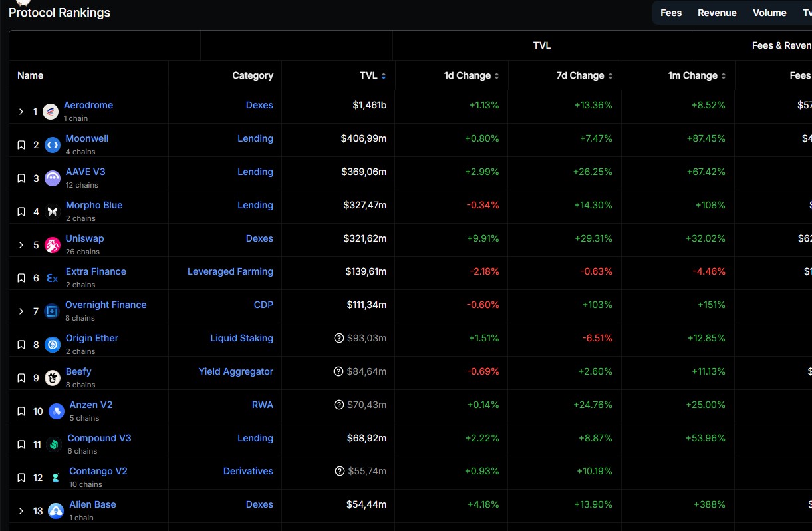Open the Compound V3 protocol link
Image resolution: width=812 pixels, height=531 pixels.
tap(100, 438)
